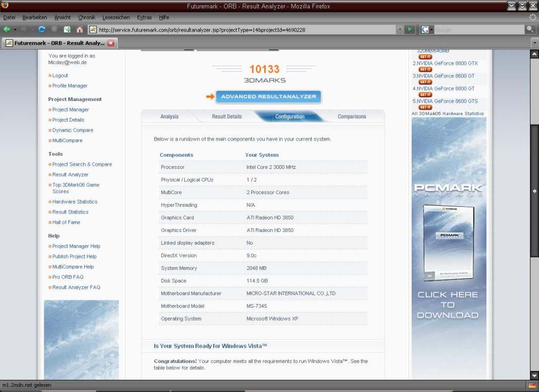Click GET IT under GeForce 8800 GT
The height and width of the screenshot is (392, 539).
point(425,95)
